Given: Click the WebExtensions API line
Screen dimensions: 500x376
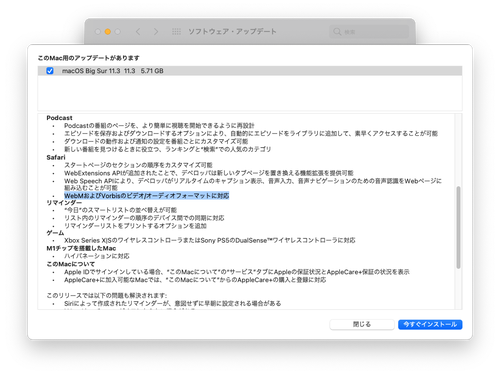Looking at the screenshot, I should coord(209,173).
